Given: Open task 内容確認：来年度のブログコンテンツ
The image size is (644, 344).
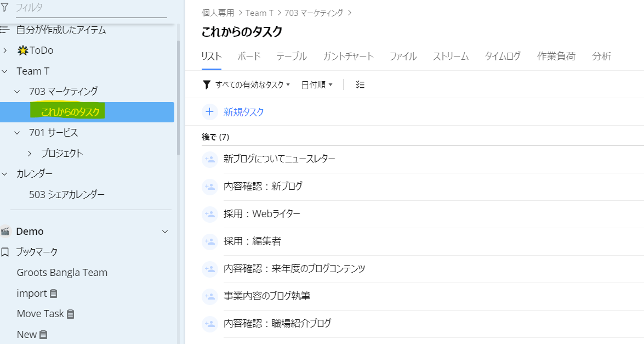Looking at the screenshot, I should [294, 269].
